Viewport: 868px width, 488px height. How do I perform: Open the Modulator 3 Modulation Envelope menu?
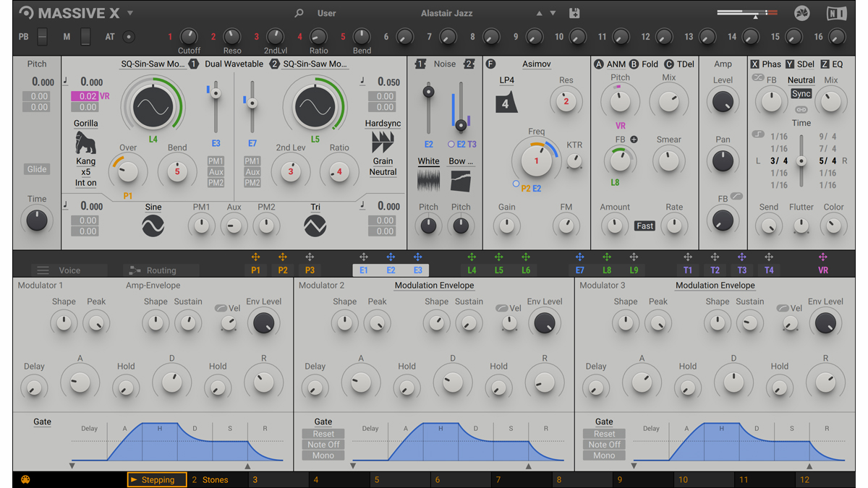click(715, 286)
